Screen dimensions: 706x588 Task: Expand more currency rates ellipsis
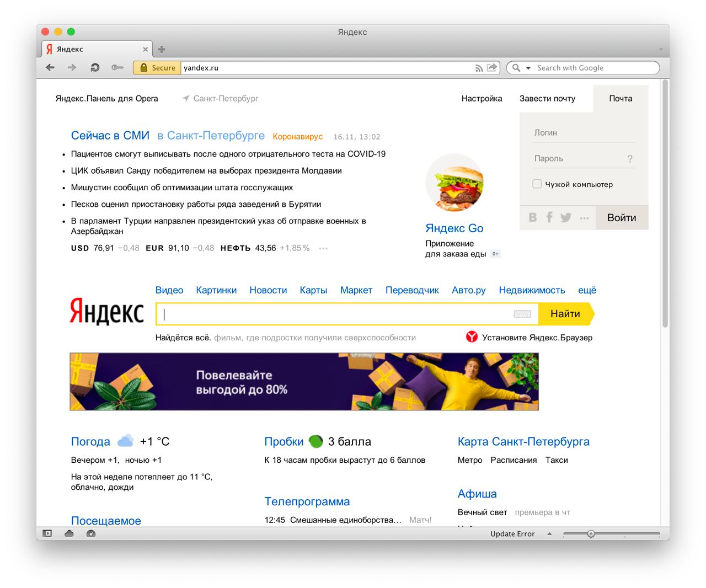coord(323,248)
